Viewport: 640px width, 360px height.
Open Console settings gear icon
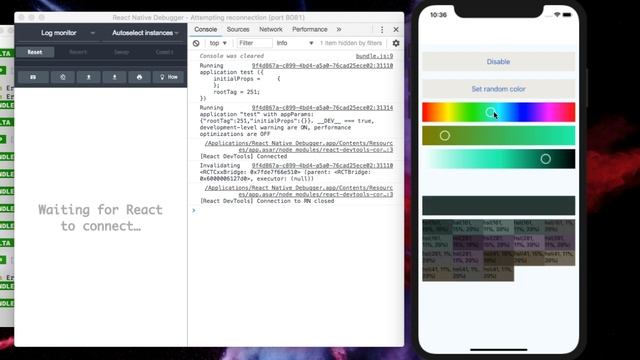click(x=396, y=43)
